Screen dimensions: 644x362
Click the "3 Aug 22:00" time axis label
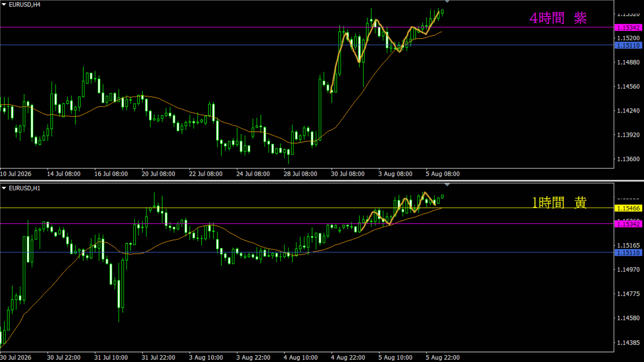pos(253,357)
